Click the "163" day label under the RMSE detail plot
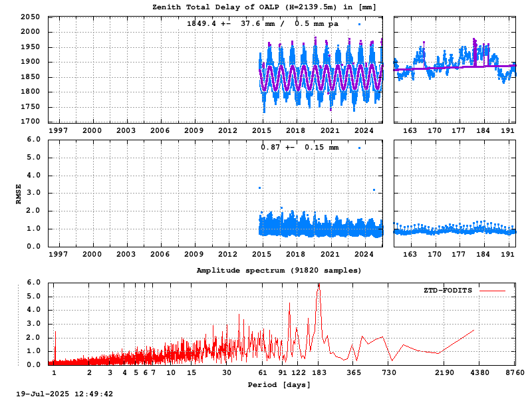The width and height of the screenshot is (532, 399). click(410, 254)
